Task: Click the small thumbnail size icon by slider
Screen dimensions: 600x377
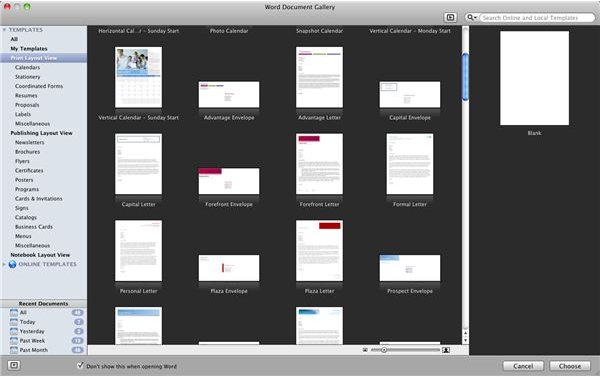Action: tap(365, 350)
